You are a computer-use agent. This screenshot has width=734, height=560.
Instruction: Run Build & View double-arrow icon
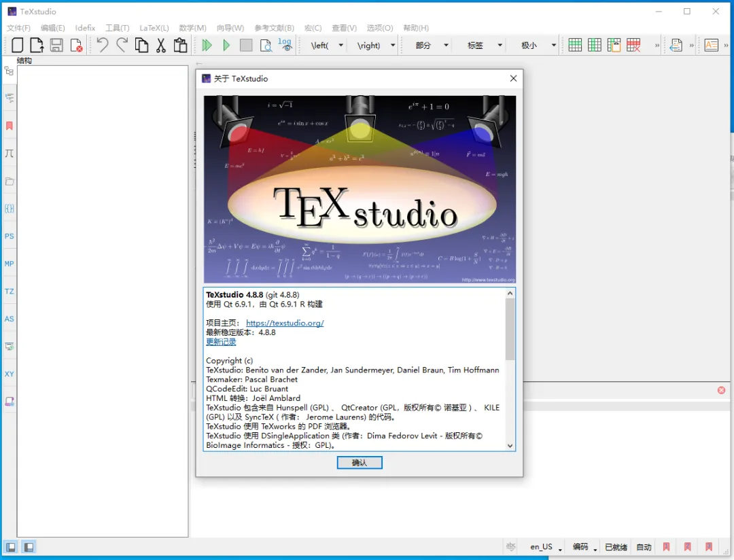pos(207,46)
